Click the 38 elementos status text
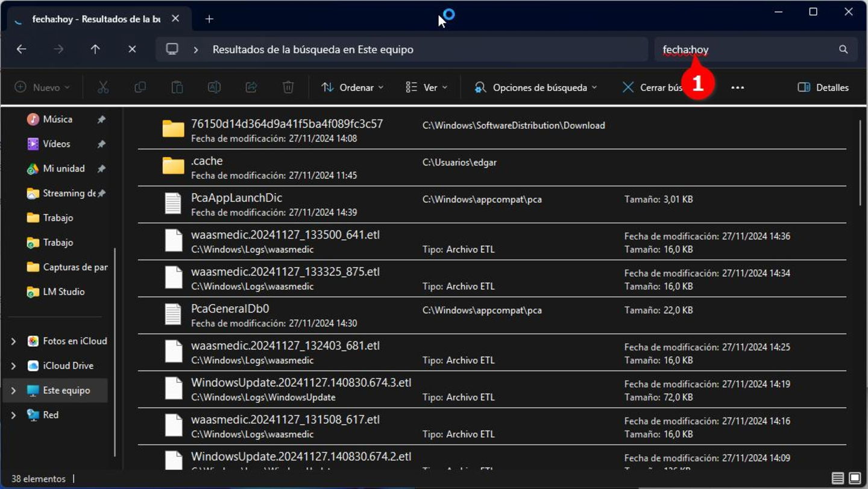Screen dimensions: 868x489 [x=39, y=479]
